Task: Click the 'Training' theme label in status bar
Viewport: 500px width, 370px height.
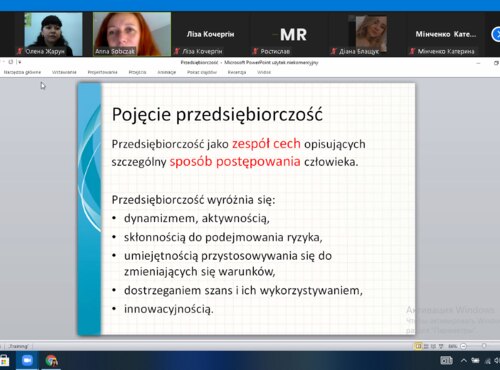Action: [x=19, y=346]
